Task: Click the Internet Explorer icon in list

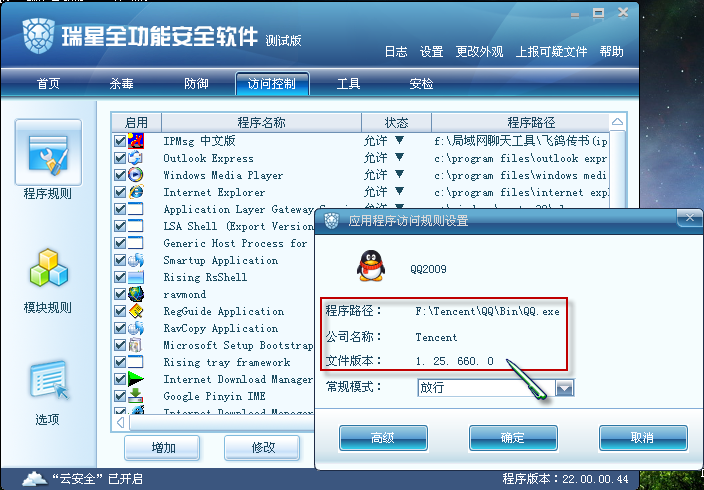Action: pos(136,192)
